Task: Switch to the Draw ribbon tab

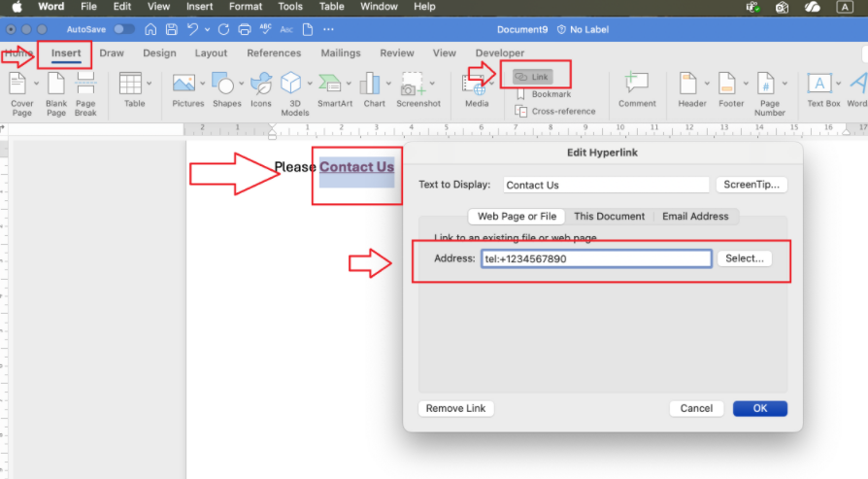Action: [x=112, y=53]
